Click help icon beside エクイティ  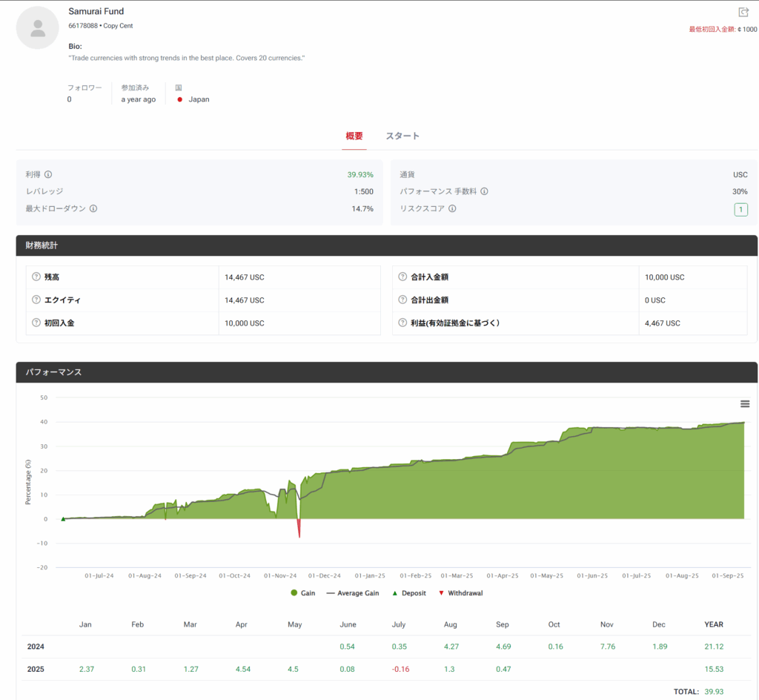(36, 300)
